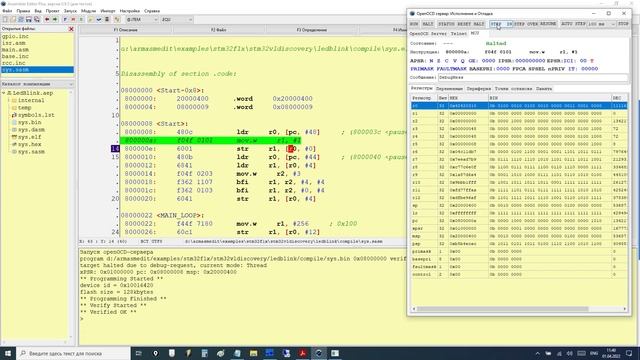Switch to Память tab
This screenshot has width=640, height=360.
[544, 89]
